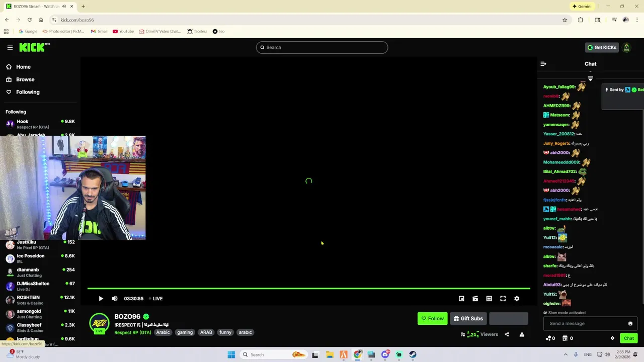Open player settings gear
644x362 pixels.
point(517,299)
